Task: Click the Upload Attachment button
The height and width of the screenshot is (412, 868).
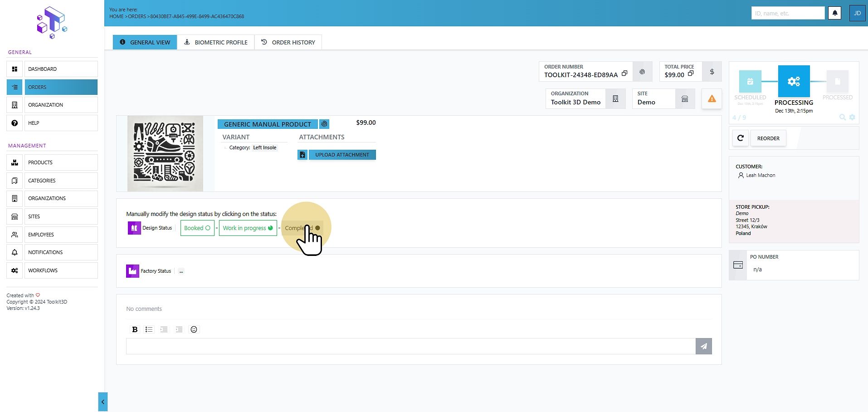Action: pos(336,155)
